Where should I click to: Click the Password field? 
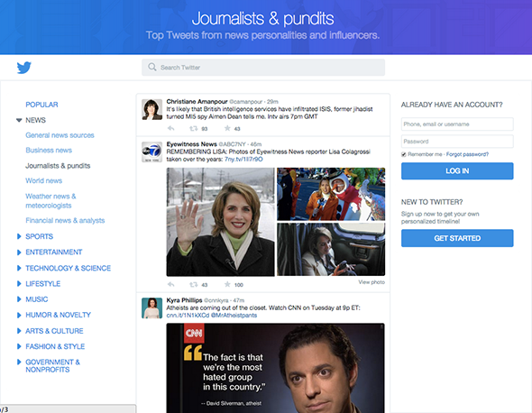click(457, 142)
